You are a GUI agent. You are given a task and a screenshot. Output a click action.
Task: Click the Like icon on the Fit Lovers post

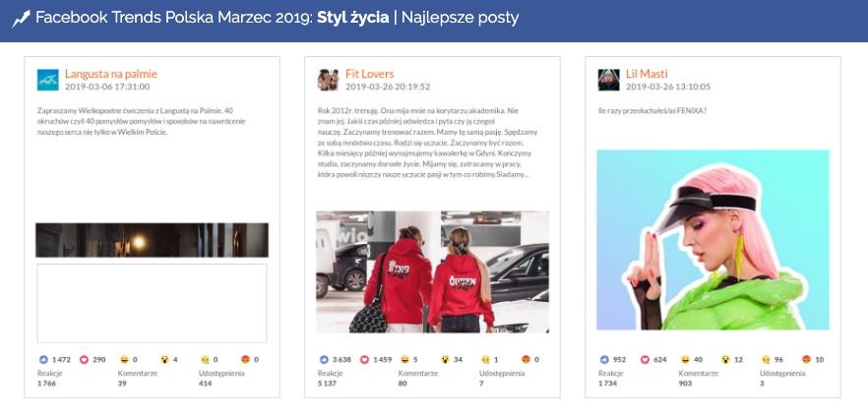click(324, 360)
